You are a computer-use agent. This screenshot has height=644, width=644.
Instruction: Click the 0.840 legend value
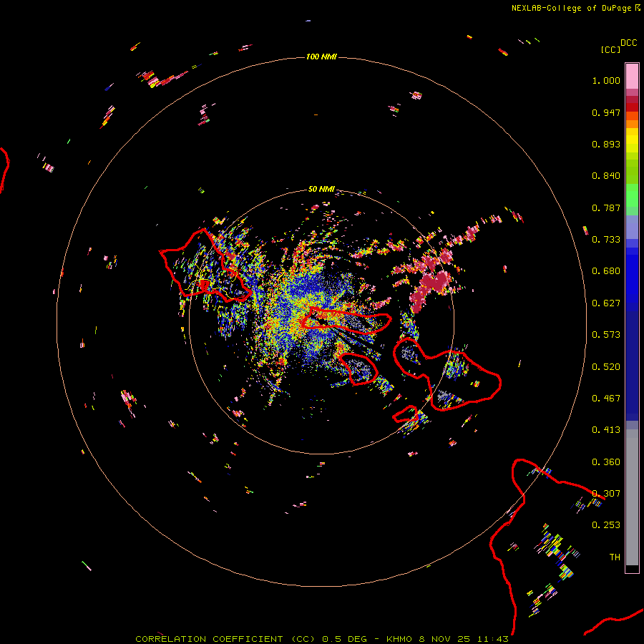606,176
